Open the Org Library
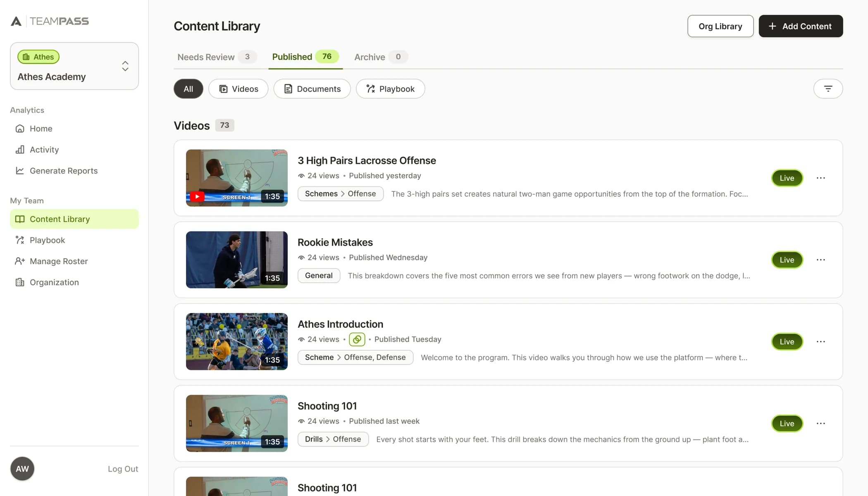This screenshot has width=868, height=496. 720,26
